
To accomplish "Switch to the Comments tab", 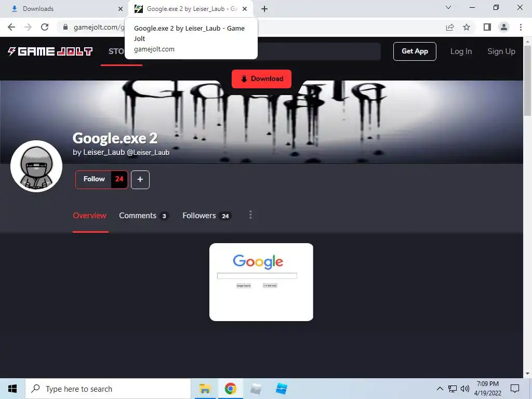I will click(x=144, y=216).
